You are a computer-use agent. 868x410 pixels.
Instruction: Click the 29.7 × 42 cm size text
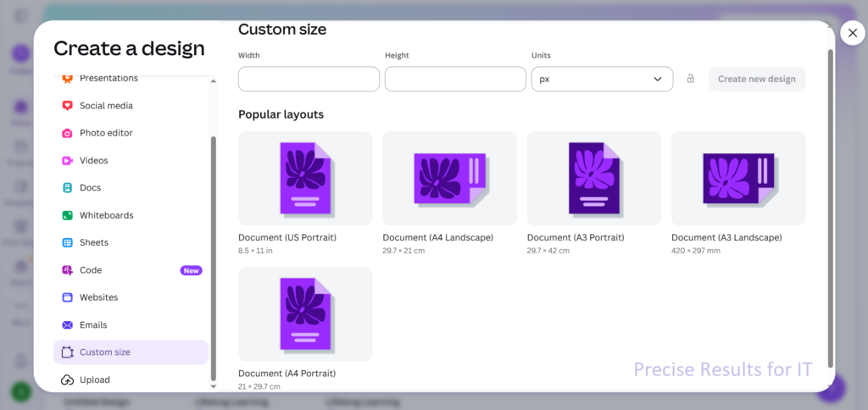(548, 251)
